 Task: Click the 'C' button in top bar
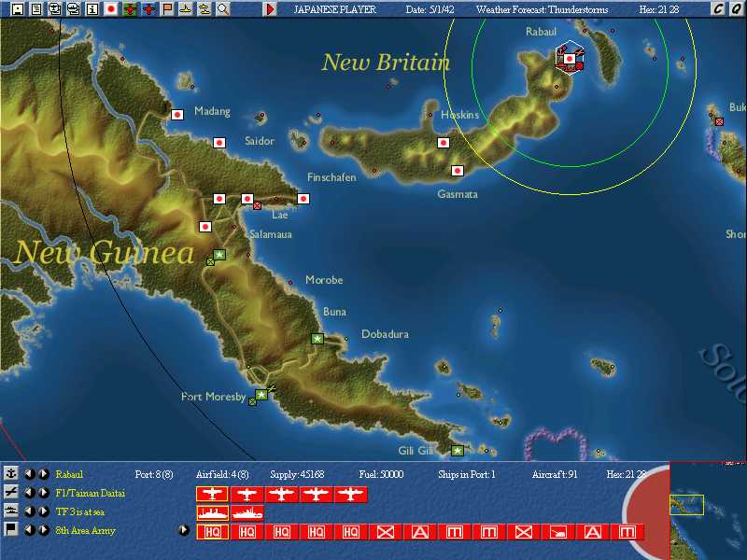tap(718, 8)
